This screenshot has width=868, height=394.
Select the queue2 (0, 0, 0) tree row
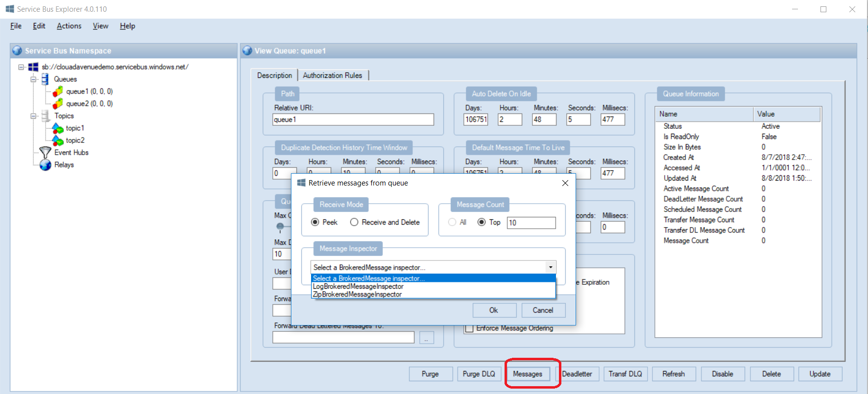click(x=89, y=104)
